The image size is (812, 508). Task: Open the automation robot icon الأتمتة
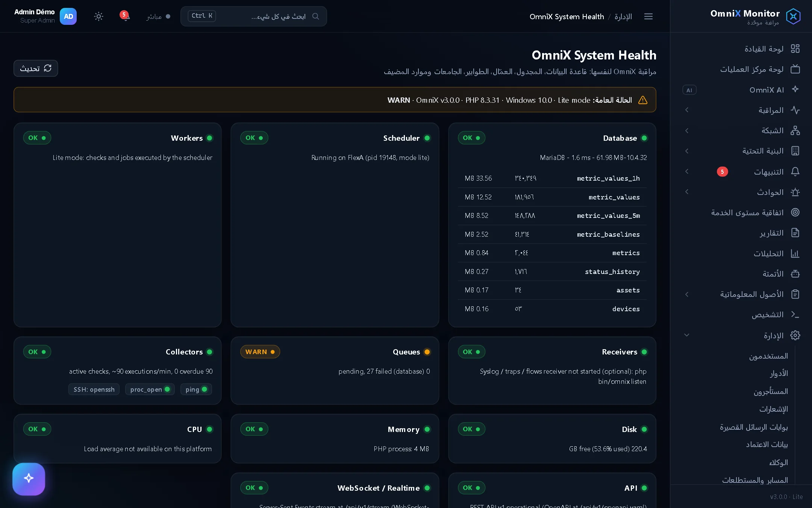pyautogui.click(x=795, y=274)
